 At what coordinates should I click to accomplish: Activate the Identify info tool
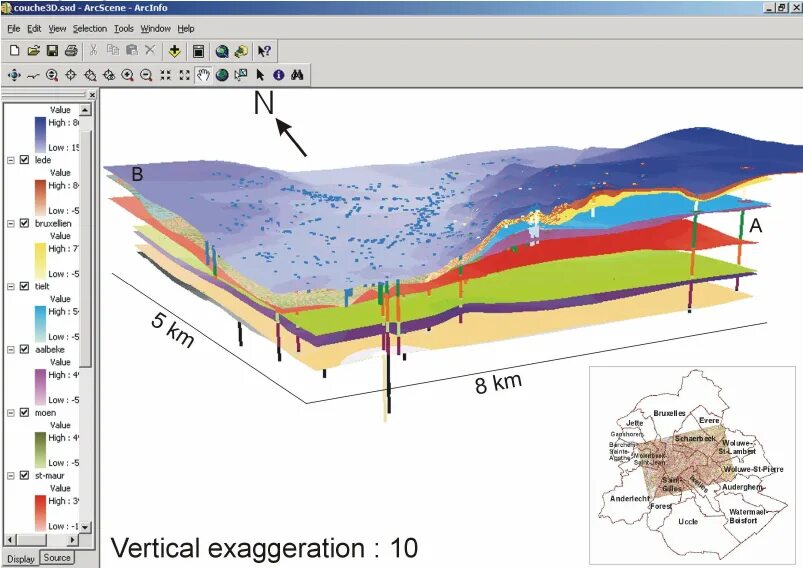pos(279,75)
